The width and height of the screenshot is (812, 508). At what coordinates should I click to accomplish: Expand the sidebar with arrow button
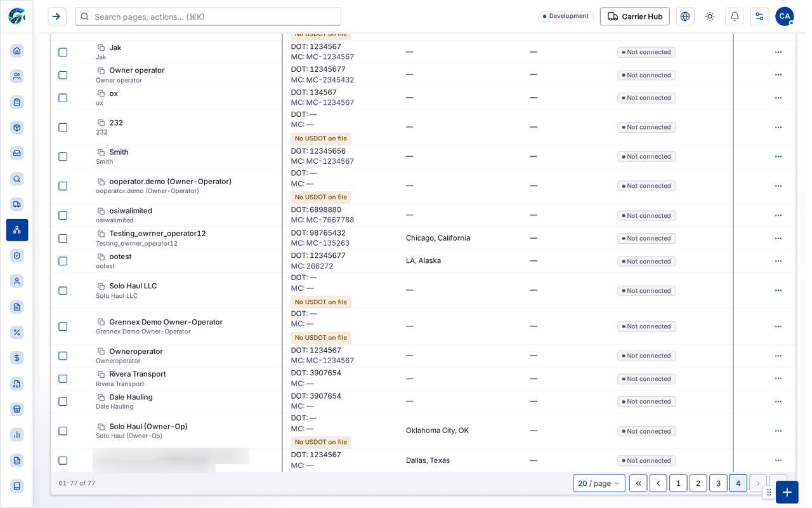56,17
